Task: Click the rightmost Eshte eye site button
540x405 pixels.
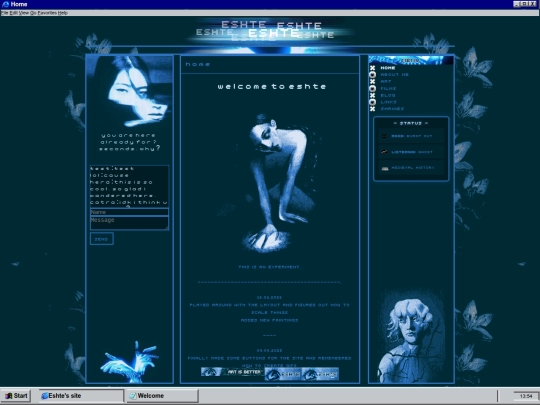Action: [x=320, y=374]
